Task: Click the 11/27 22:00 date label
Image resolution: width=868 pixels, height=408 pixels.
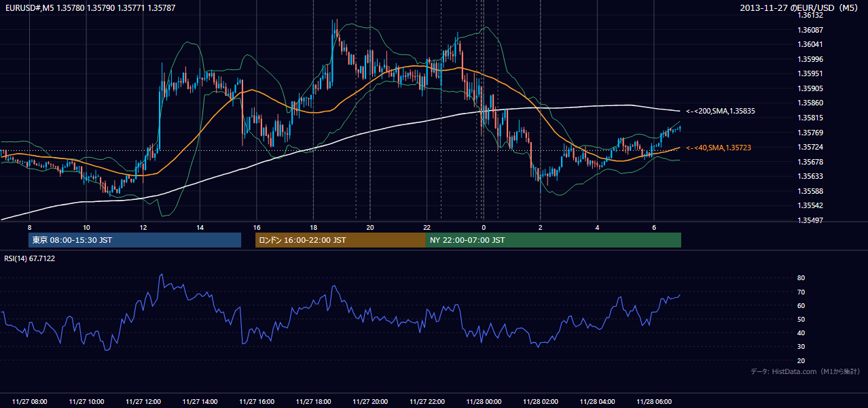Action: tap(427, 402)
